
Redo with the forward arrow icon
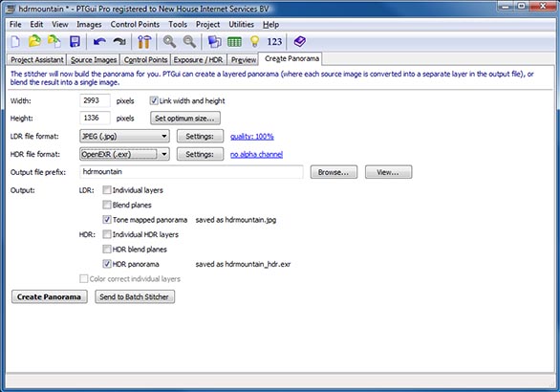(119, 42)
